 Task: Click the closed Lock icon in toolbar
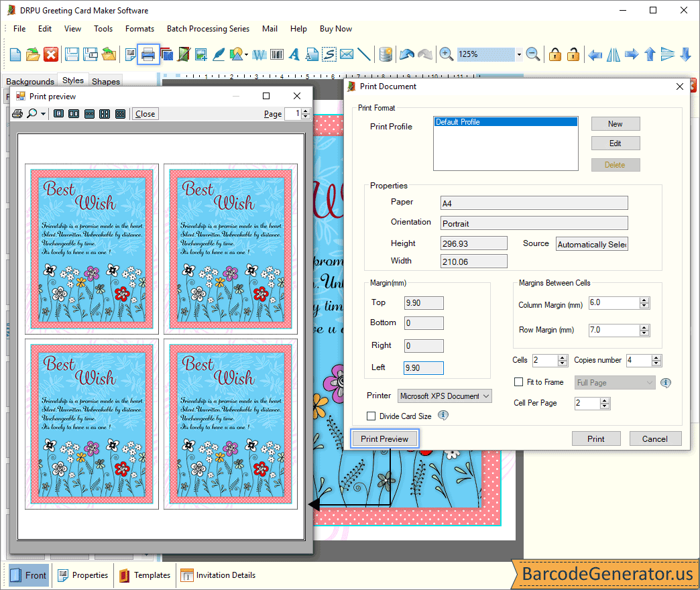555,54
